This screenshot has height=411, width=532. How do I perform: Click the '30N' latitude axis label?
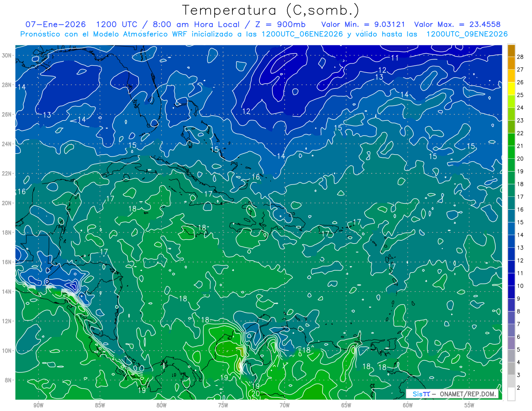(x=6, y=55)
